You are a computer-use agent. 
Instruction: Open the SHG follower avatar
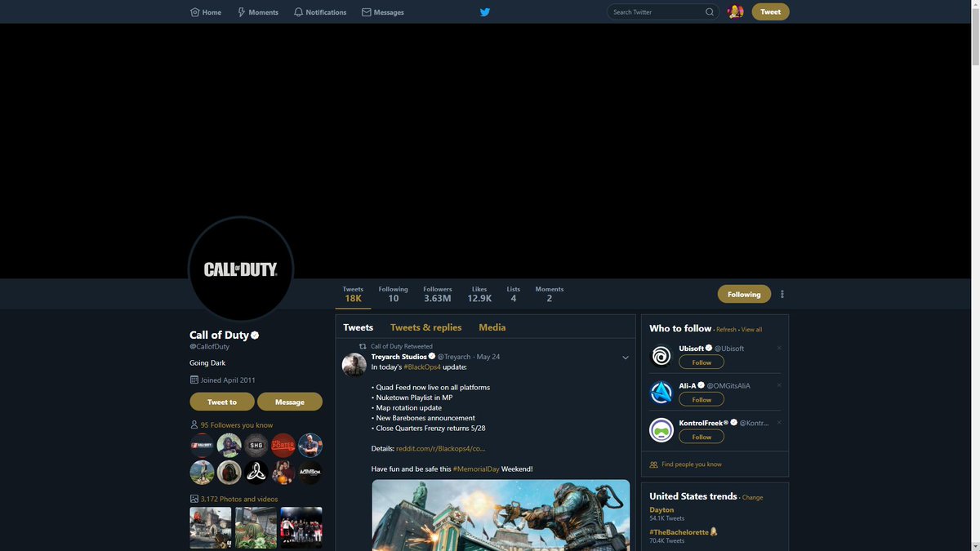point(256,445)
